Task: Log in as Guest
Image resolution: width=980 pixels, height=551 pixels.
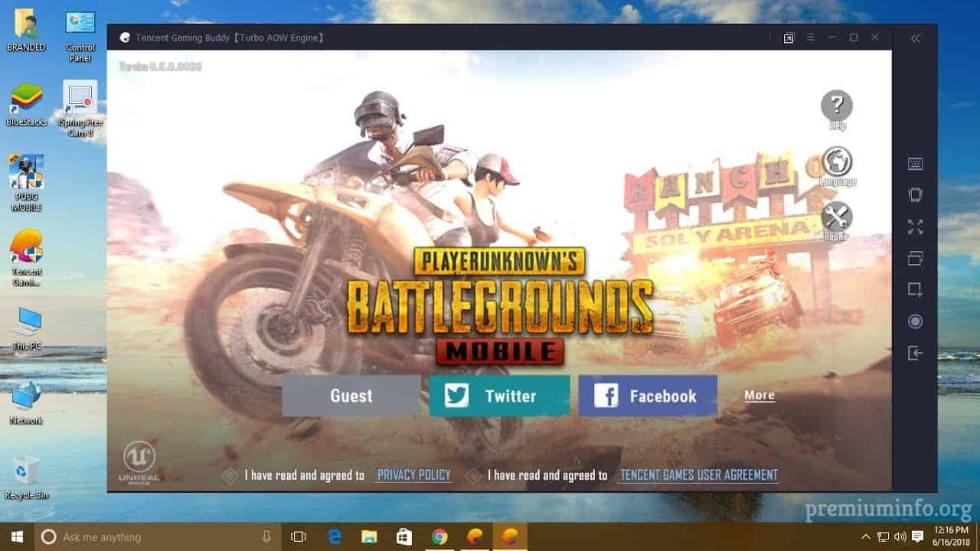Action: [351, 396]
